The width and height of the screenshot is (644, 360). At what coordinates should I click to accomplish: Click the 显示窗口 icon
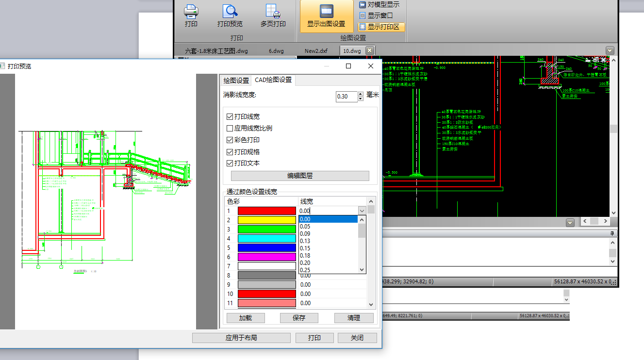point(363,16)
